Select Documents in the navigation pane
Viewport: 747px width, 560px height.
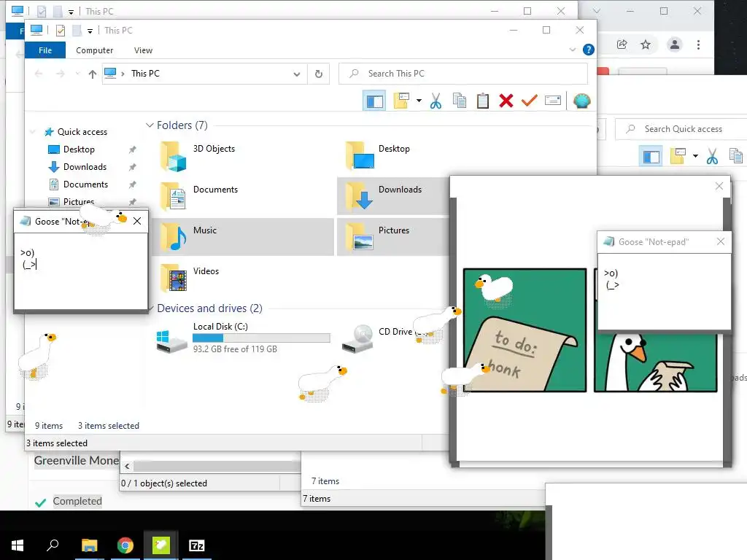(85, 184)
